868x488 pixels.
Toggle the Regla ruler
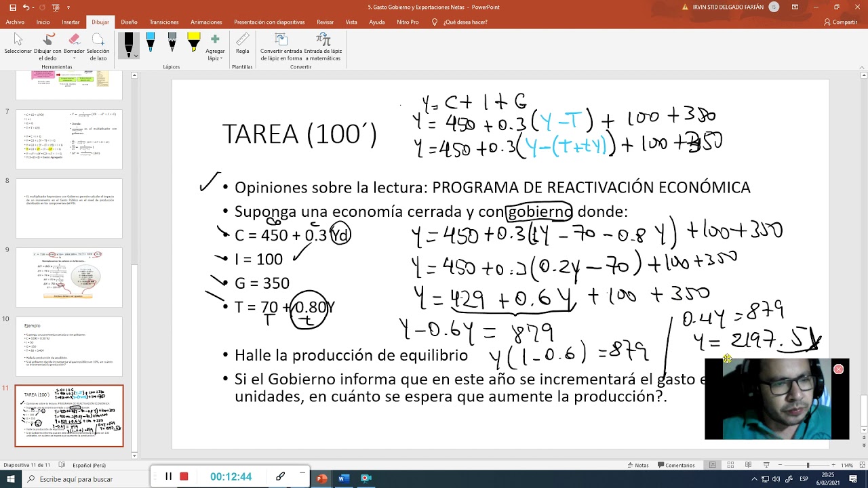[x=242, y=45]
